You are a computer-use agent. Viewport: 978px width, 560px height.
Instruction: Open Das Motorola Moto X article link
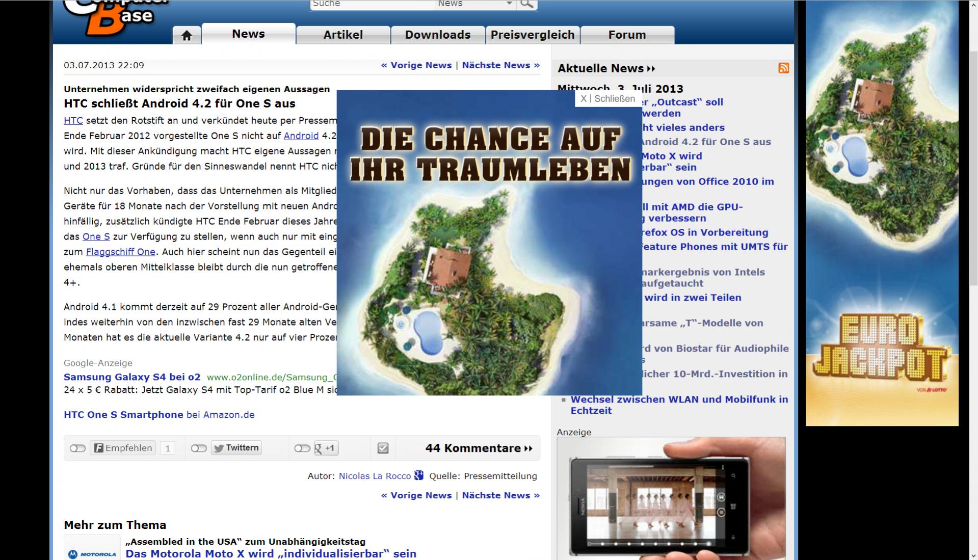pyautogui.click(x=271, y=554)
